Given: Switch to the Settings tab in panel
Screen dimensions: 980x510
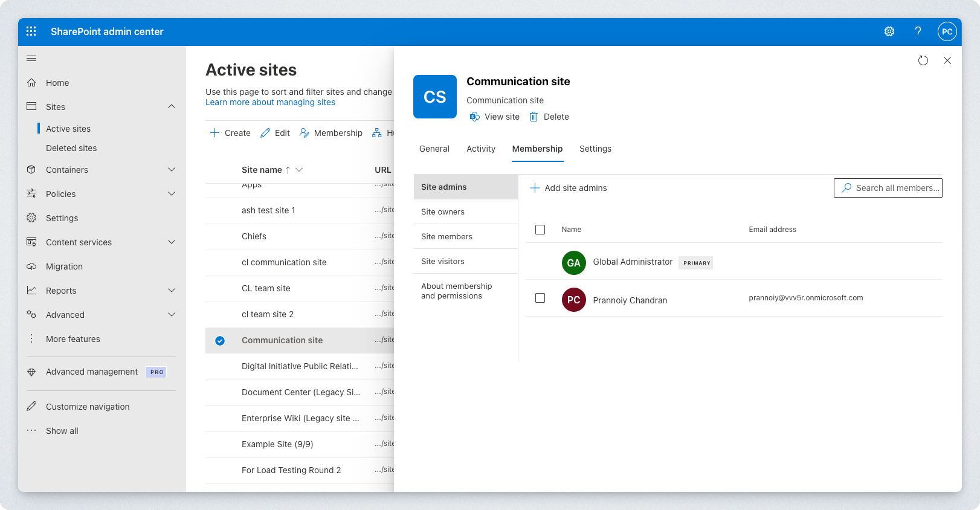Looking at the screenshot, I should pyautogui.click(x=595, y=149).
